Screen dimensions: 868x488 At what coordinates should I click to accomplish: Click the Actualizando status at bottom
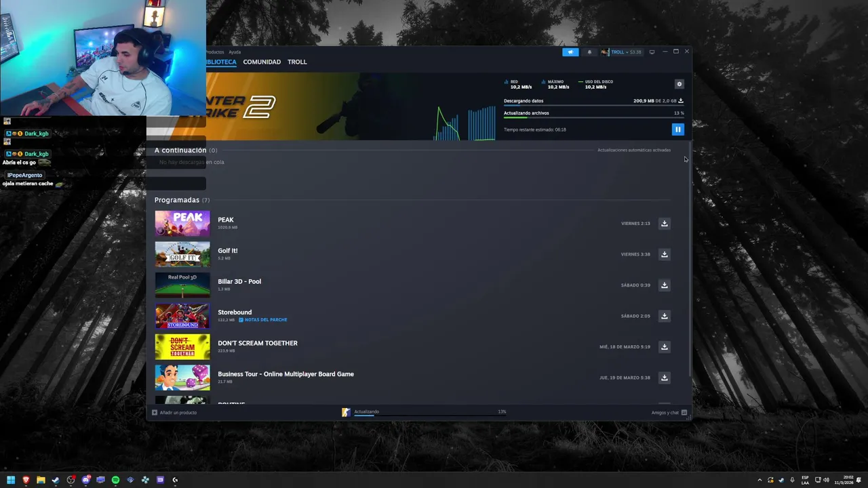pos(366,411)
